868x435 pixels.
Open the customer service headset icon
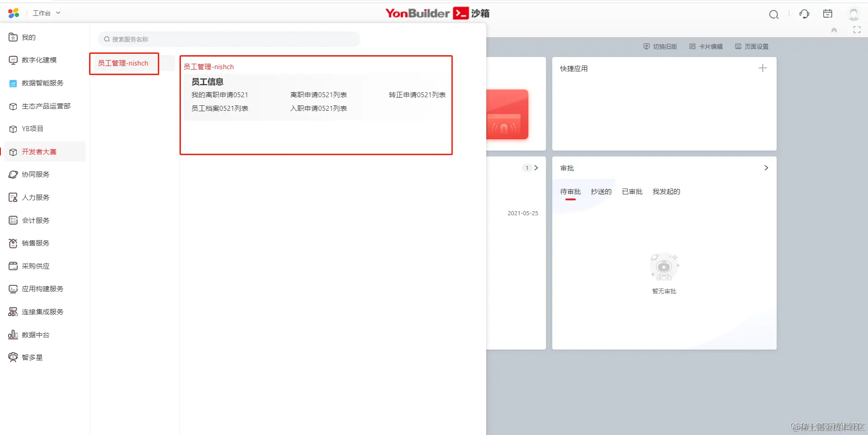(x=804, y=14)
